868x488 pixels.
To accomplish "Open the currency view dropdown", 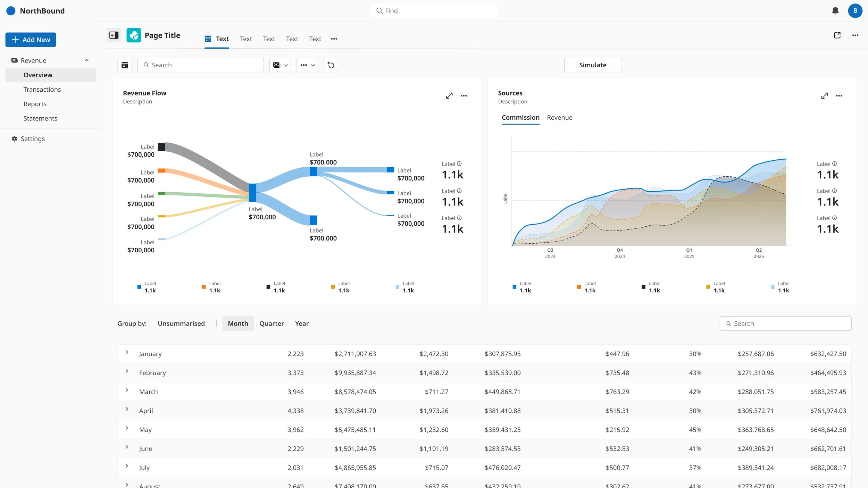I will (280, 65).
